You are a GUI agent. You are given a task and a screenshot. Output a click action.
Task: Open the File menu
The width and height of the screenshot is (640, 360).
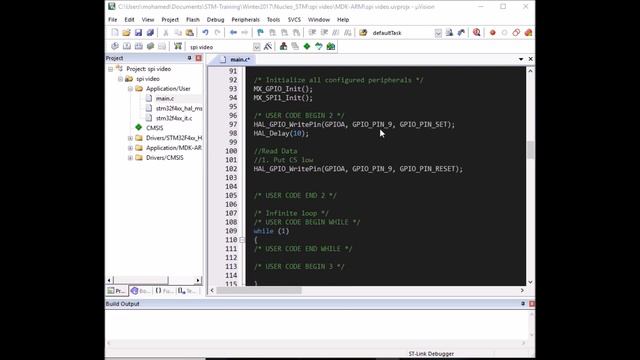click(x=113, y=20)
